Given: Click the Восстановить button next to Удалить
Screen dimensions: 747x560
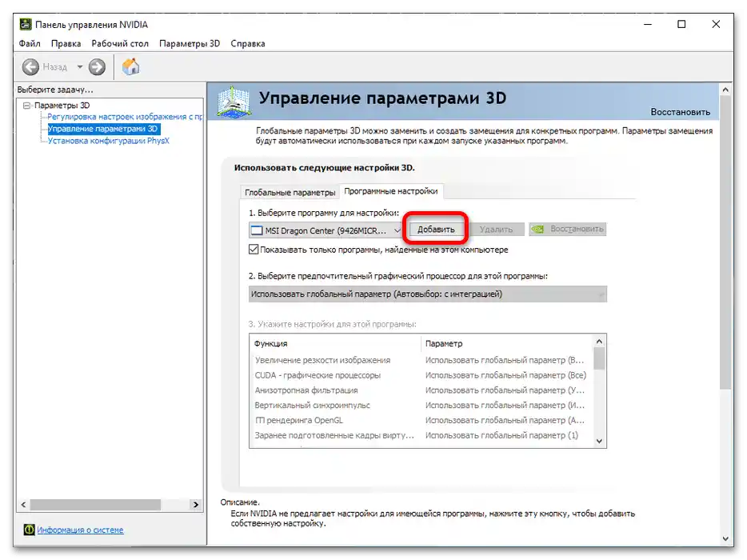Looking at the screenshot, I should 567,229.
